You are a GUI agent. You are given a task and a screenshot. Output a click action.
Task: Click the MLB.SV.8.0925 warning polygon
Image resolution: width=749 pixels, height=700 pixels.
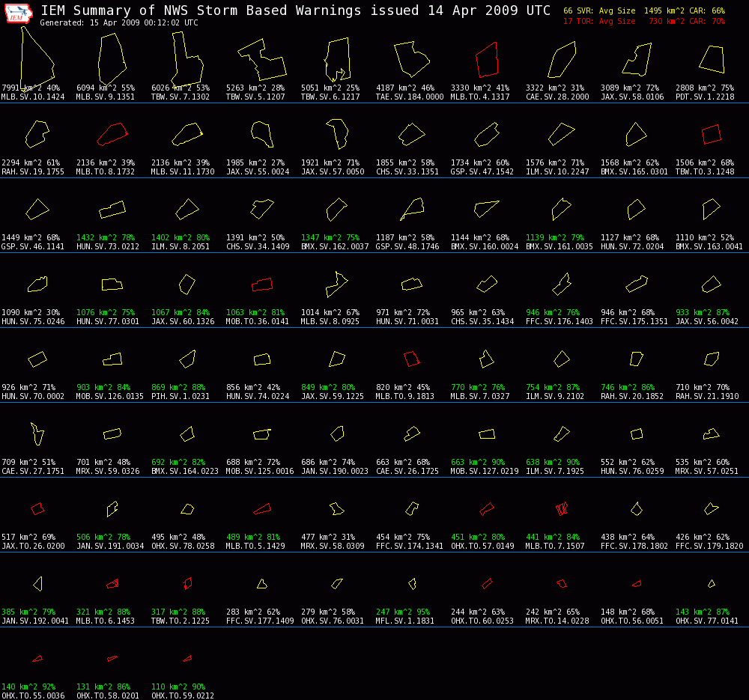(337, 284)
